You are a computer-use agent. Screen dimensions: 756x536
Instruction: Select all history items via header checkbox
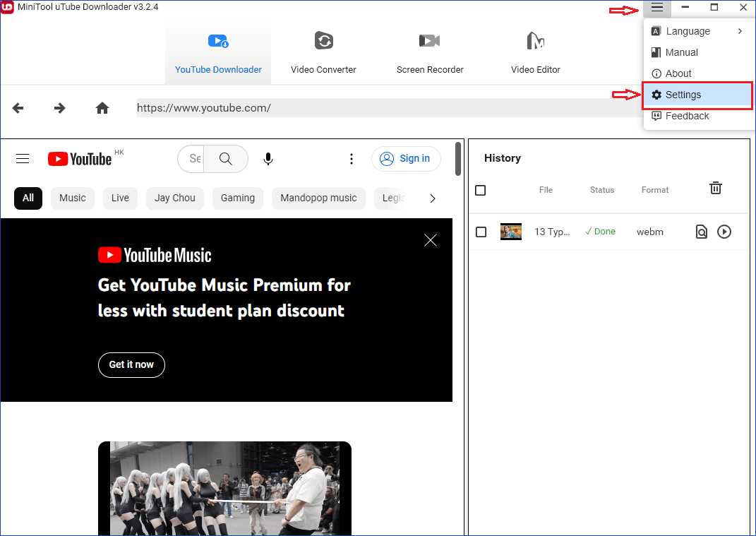click(481, 190)
